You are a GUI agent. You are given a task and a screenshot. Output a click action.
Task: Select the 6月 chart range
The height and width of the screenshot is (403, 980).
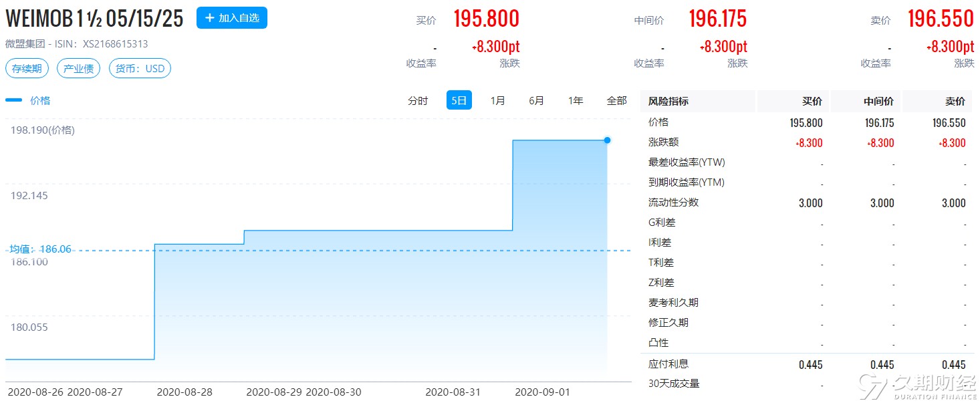pos(536,101)
